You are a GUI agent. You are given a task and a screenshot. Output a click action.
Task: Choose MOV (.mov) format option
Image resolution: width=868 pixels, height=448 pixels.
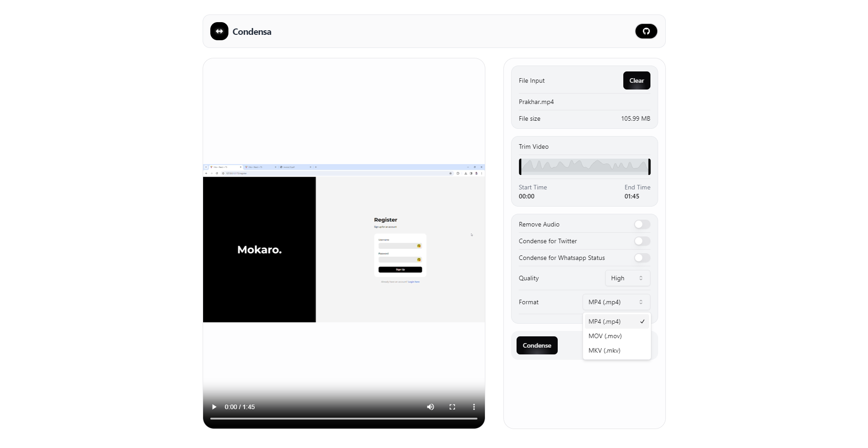pos(605,336)
